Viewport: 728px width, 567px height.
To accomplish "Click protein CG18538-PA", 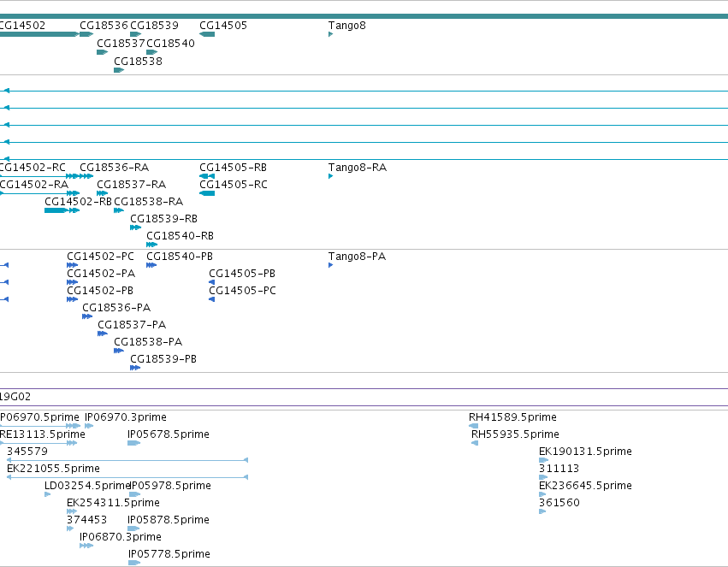I will (148, 342).
